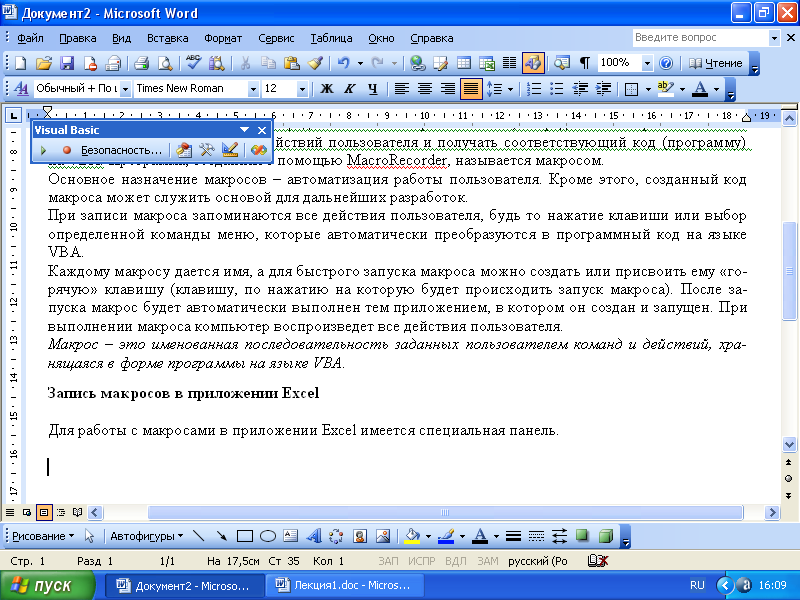Draw a rectangle shape

(245, 536)
